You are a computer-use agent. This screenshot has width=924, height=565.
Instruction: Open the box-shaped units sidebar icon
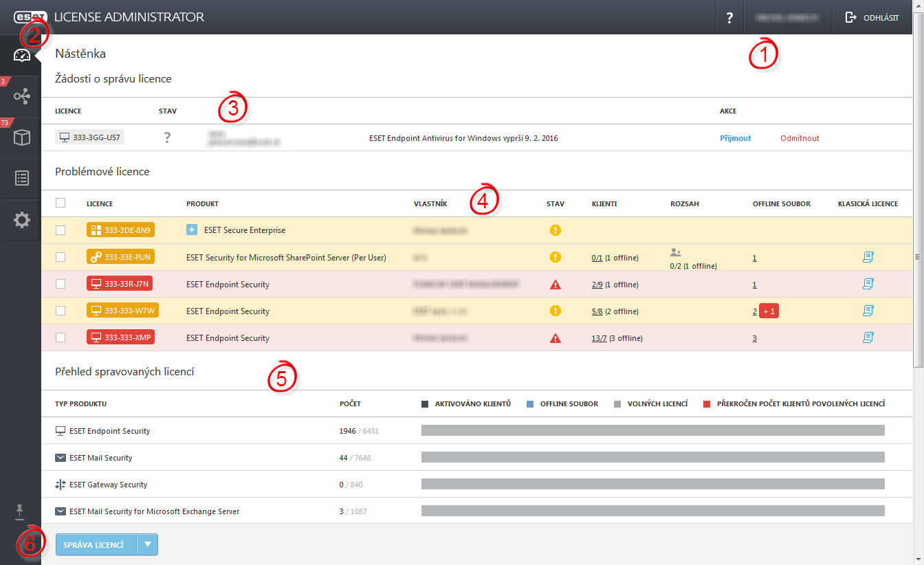(x=22, y=137)
